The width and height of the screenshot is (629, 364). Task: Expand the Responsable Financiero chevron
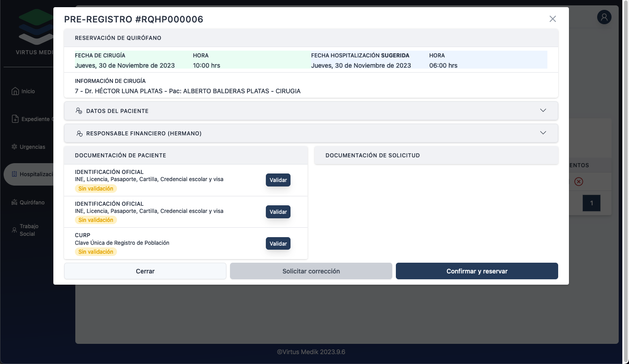pos(543,133)
